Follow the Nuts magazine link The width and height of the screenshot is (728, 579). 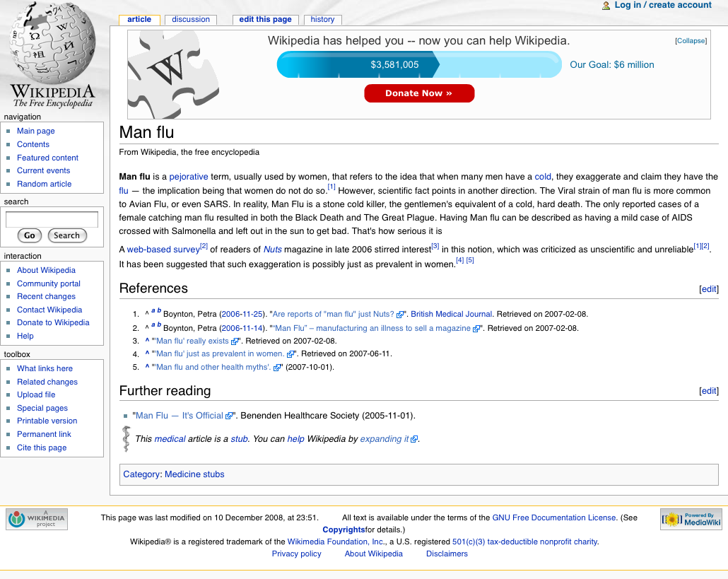[x=273, y=250]
